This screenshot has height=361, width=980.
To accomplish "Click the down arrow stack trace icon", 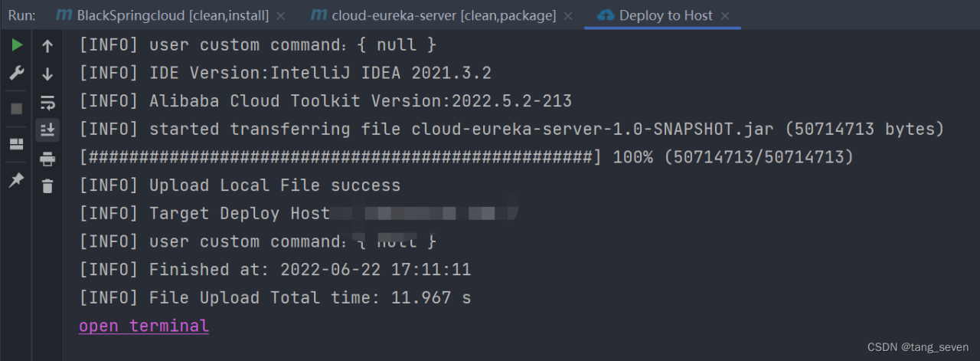I will [47, 74].
